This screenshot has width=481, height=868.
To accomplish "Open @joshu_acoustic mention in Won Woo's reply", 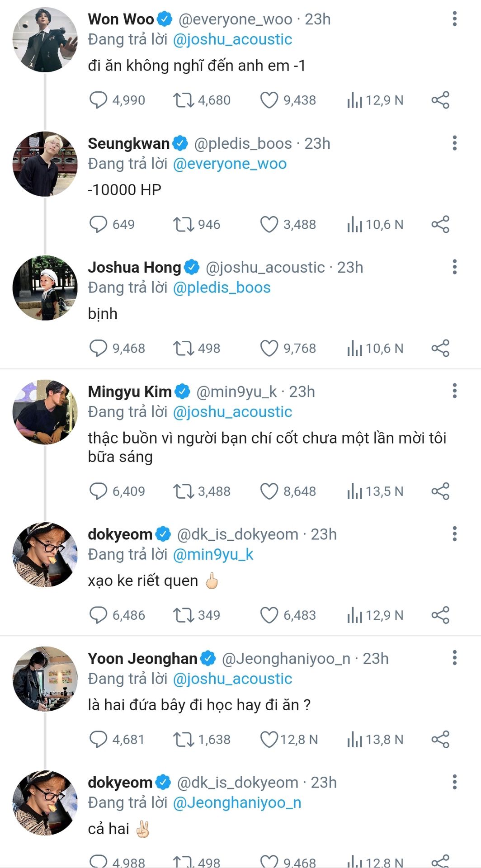I will pos(232,39).
